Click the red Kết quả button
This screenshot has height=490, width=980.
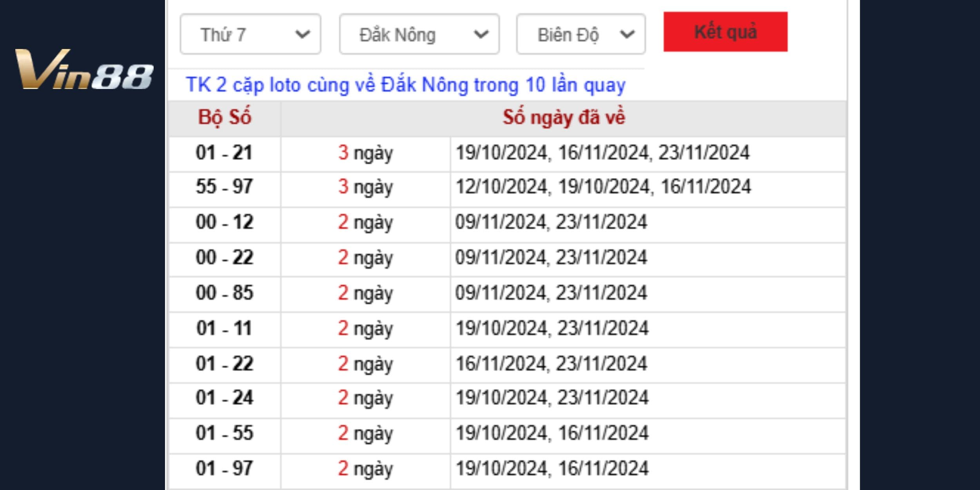725,32
